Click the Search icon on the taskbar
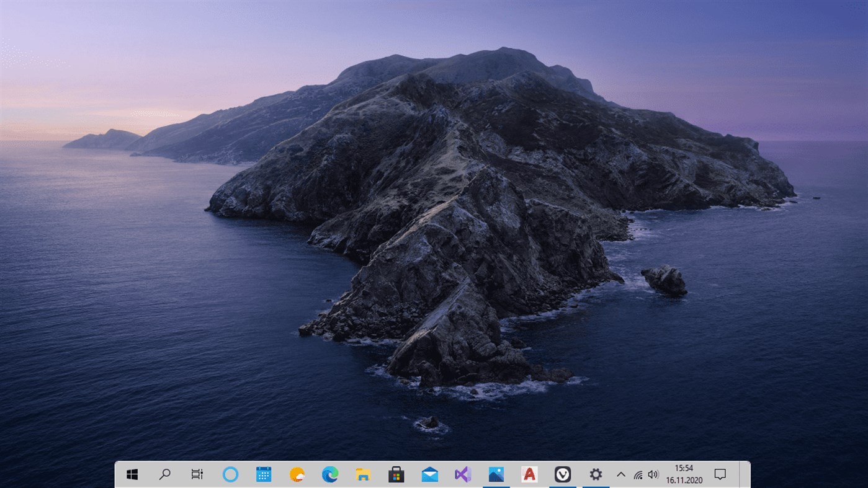This screenshot has height=488, width=868. 164,474
